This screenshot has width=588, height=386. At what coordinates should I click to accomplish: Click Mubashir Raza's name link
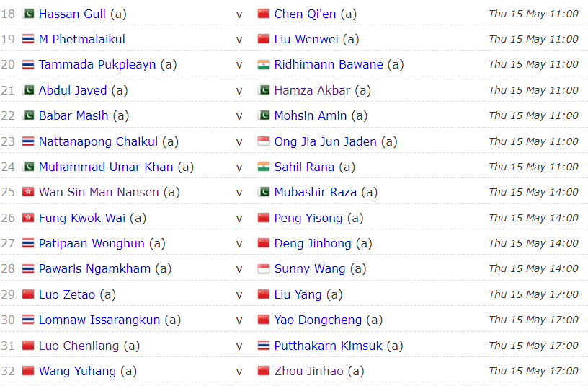tap(316, 192)
